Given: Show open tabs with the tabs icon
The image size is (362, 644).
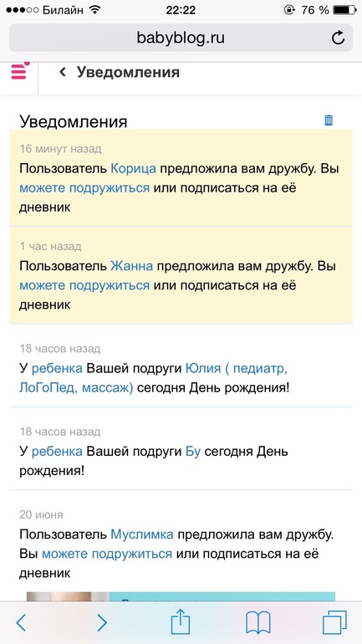Looking at the screenshot, I should pyautogui.click(x=334, y=622).
